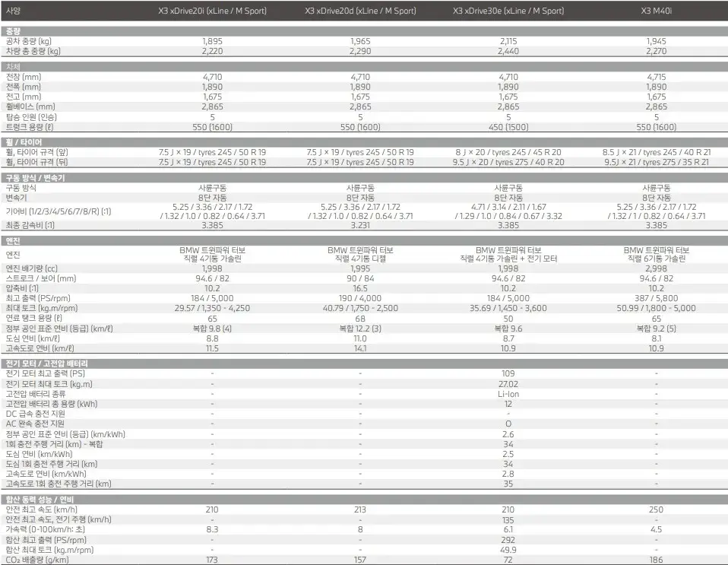Click the city economy value 8.1
This screenshot has width=728, height=565.
(656, 338)
